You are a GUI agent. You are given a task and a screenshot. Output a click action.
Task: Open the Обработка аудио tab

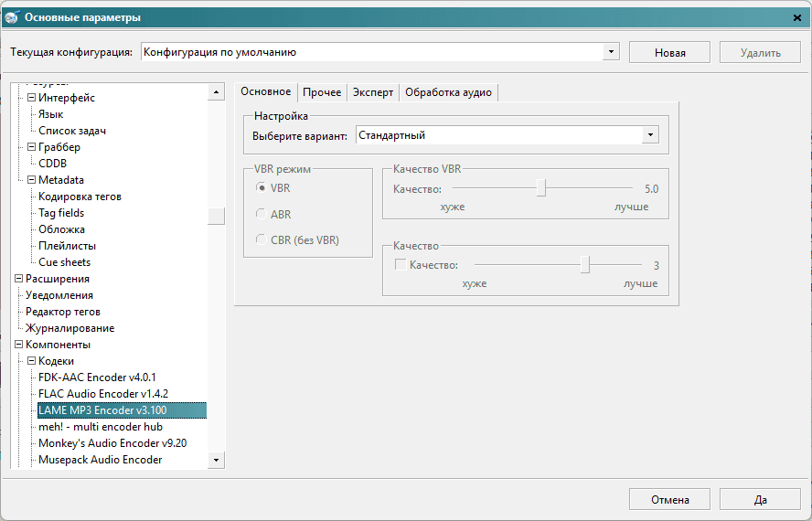pos(448,92)
